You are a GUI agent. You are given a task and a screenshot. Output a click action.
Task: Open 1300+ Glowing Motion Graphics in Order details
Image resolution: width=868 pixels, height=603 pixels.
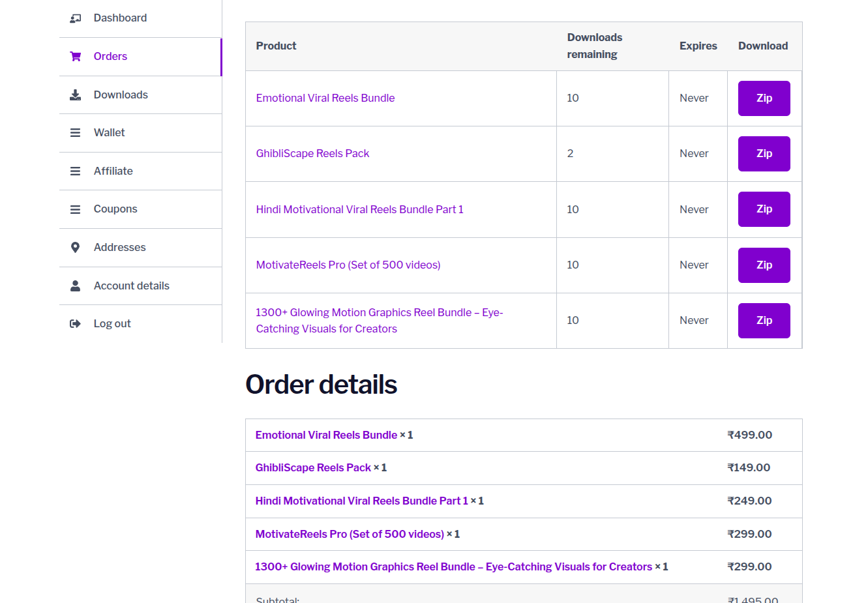(453, 566)
